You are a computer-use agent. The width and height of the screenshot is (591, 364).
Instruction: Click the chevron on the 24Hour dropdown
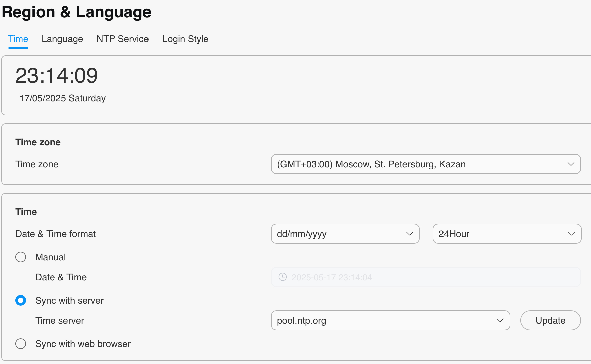click(571, 234)
